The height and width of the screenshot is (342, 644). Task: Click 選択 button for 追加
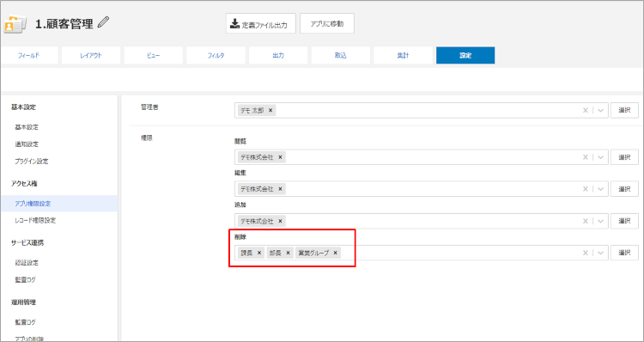click(624, 221)
